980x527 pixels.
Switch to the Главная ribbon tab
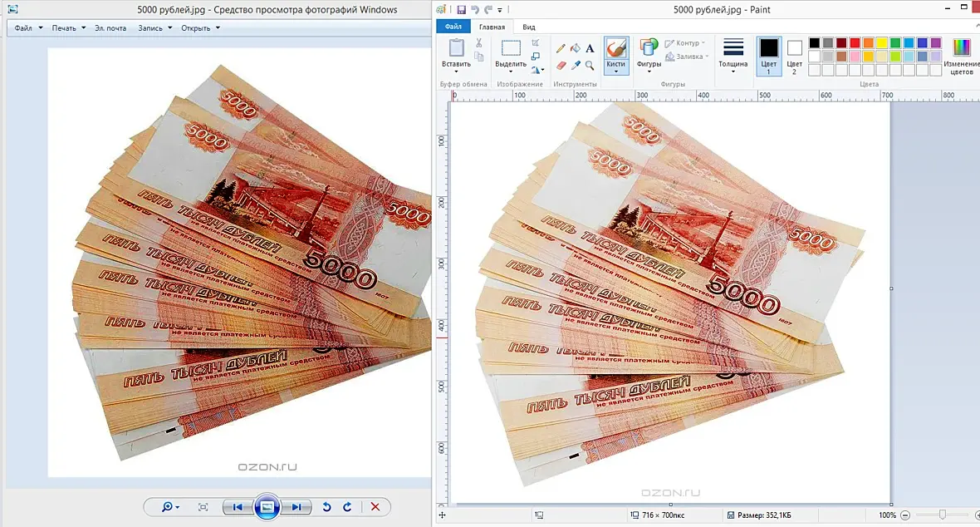[x=492, y=27]
